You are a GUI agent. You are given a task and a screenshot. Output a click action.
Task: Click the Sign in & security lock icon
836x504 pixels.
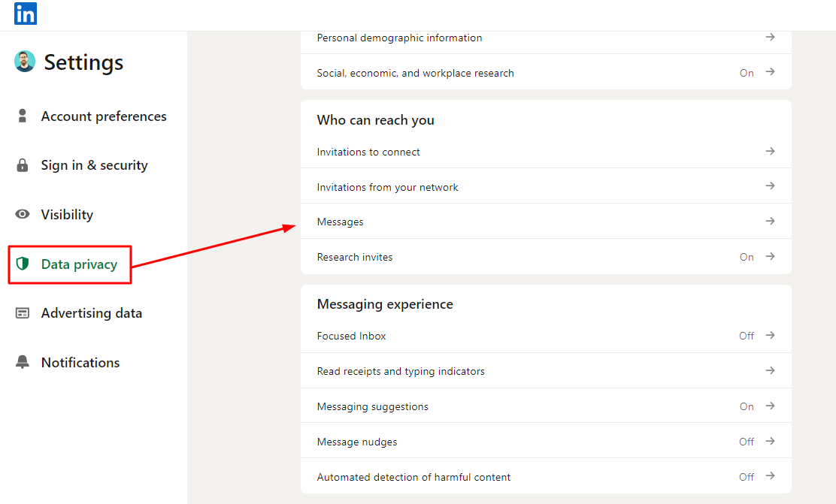[23, 165]
